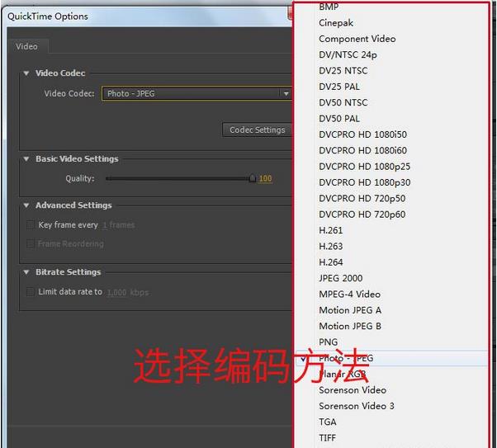
Task: Click the Quality value 100
Action: pos(265,179)
